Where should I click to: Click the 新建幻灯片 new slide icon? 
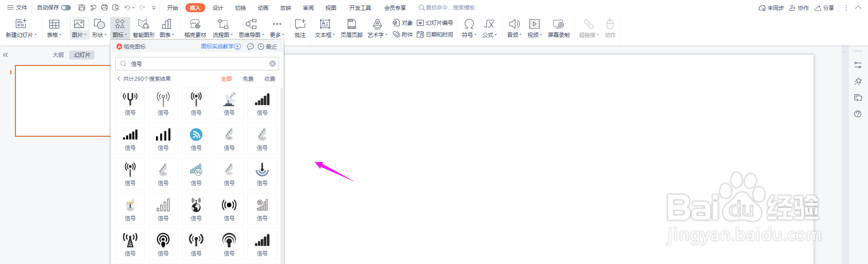(x=21, y=24)
